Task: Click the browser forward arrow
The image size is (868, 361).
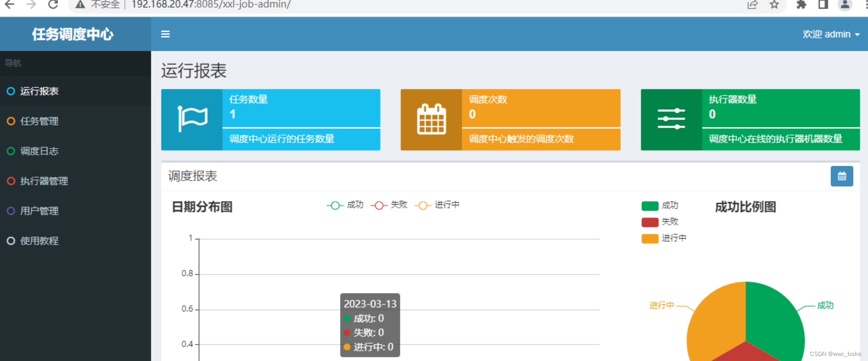Action: pyautogui.click(x=31, y=5)
